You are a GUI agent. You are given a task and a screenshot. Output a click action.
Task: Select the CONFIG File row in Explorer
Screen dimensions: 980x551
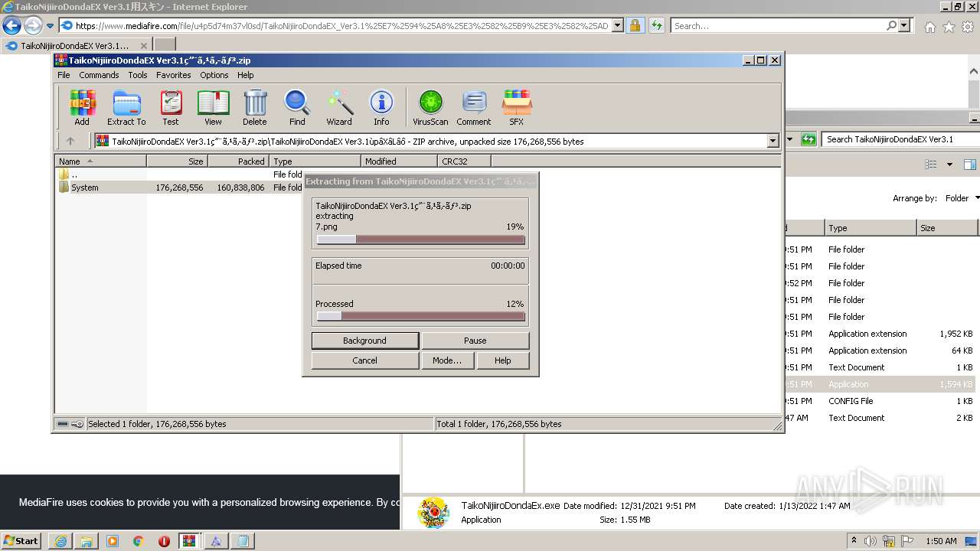tap(880, 401)
